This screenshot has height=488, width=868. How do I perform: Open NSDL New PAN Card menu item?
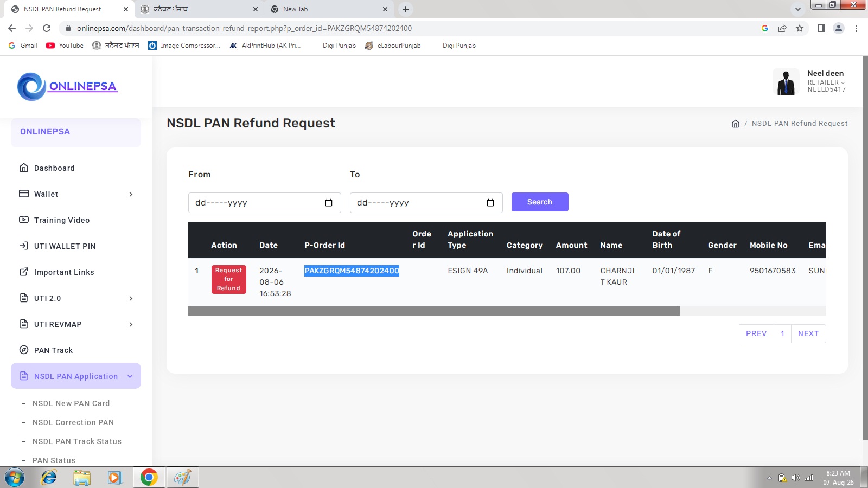pyautogui.click(x=71, y=403)
